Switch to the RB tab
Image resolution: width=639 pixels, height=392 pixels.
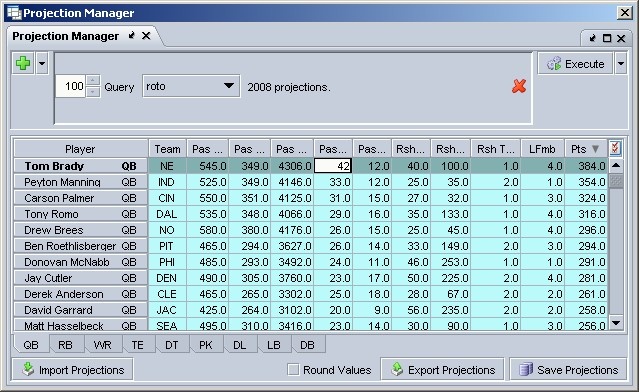[x=66, y=345]
